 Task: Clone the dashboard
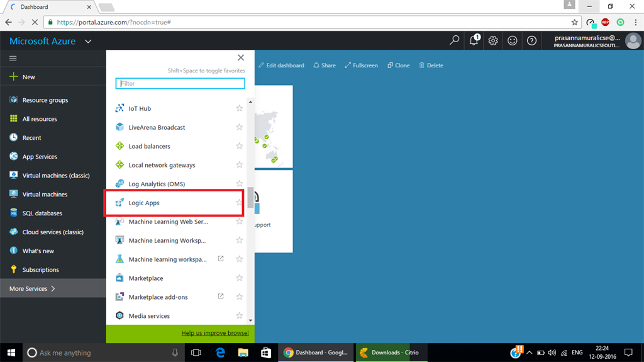(398, 65)
